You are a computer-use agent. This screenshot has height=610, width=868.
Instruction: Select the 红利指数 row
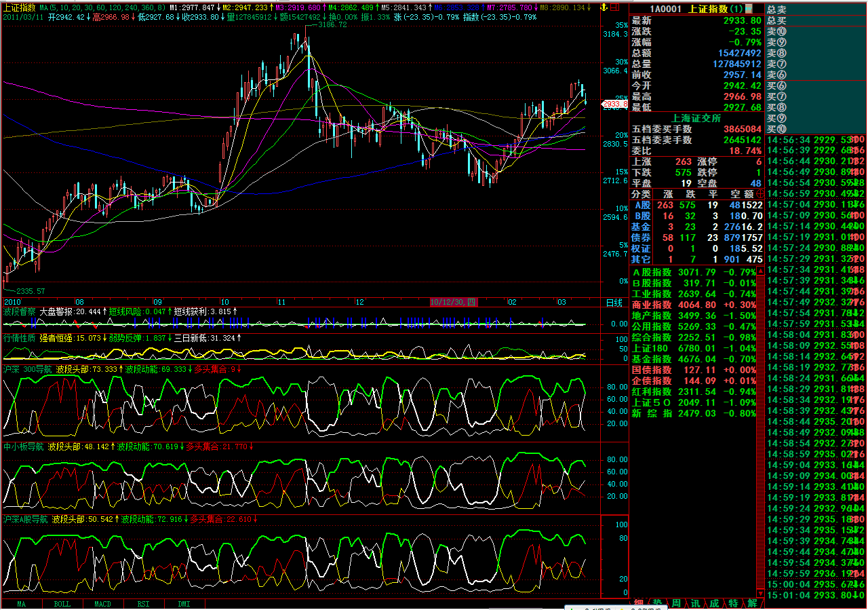point(692,392)
